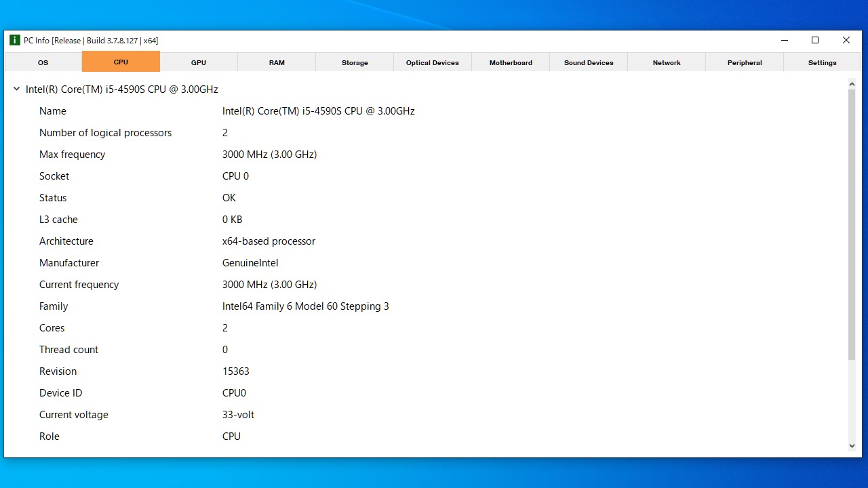Select the Family label
The width and height of the screenshot is (868, 488).
pyautogui.click(x=54, y=306)
